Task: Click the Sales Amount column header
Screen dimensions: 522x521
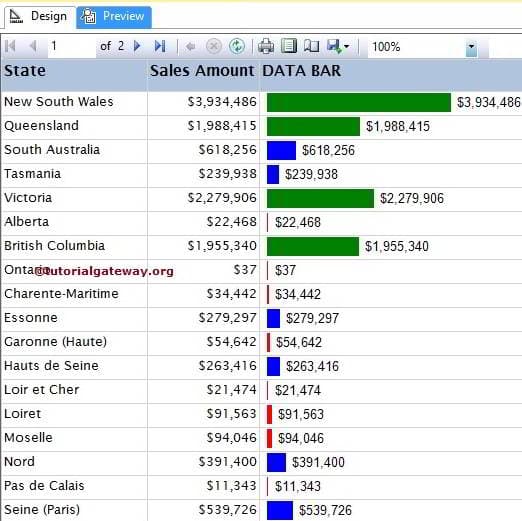Action: pyautogui.click(x=203, y=75)
